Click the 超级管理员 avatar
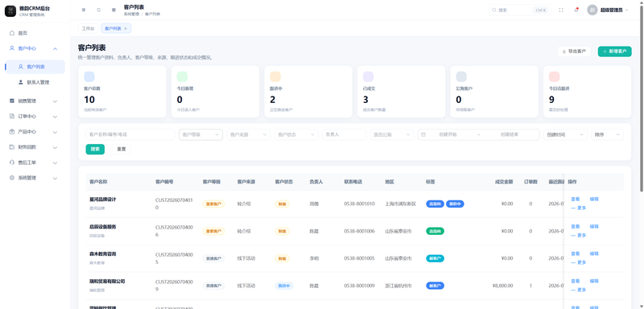644x309 pixels. (x=592, y=10)
